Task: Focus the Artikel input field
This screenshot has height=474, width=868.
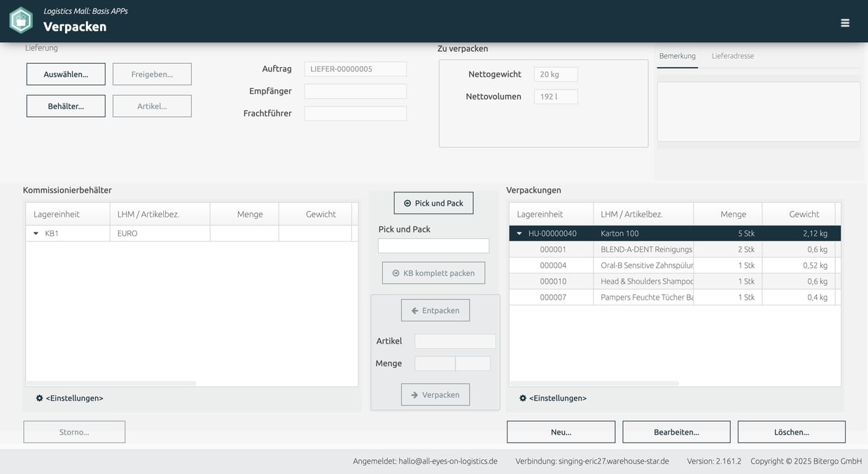Action: click(x=455, y=341)
